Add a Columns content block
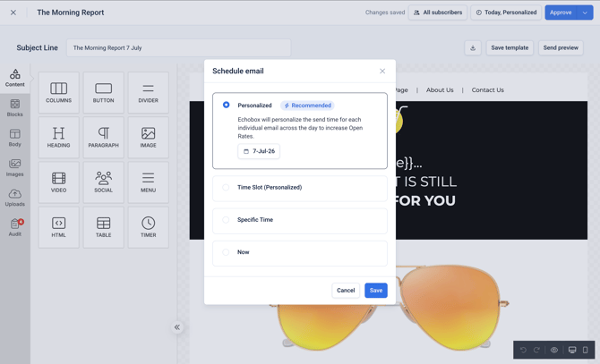This screenshot has width=600, height=364. click(58, 92)
